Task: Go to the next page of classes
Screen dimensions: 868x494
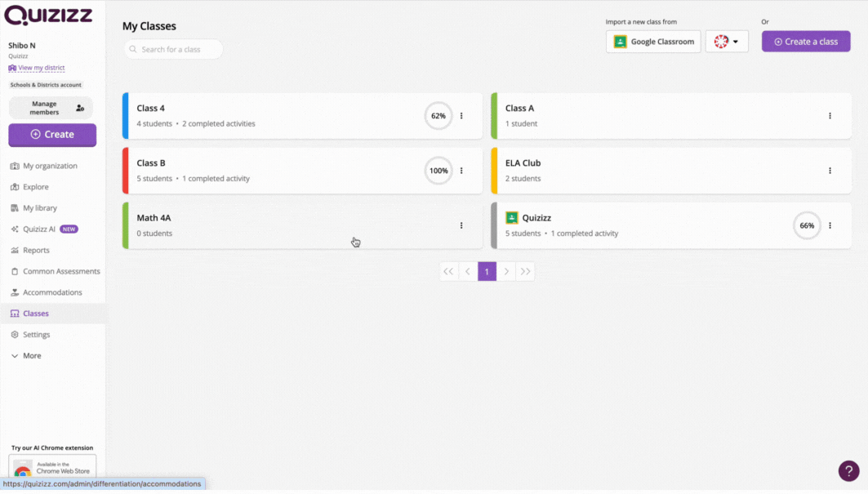Action: (506, 271)
